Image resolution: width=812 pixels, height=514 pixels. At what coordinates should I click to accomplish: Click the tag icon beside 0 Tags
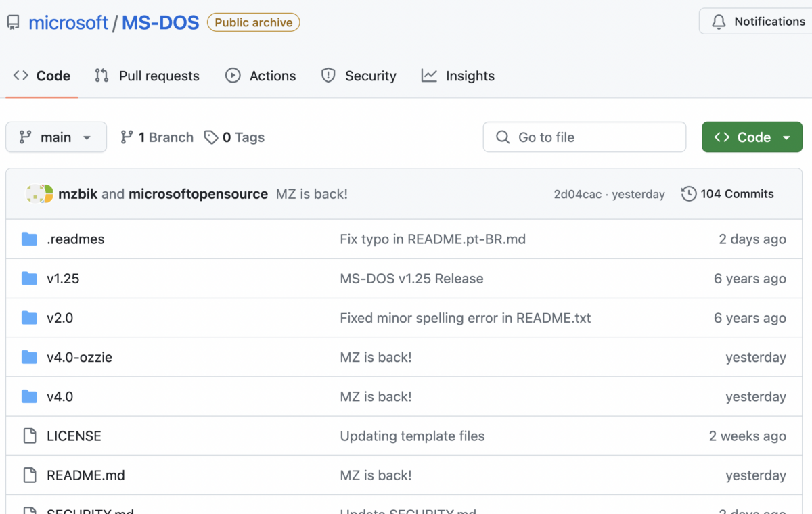click(x=211, y=137)
